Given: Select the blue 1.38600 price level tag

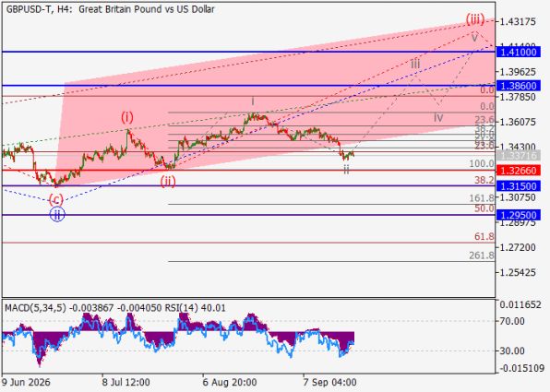Looking at the screenshot, I should coord(519,86).
